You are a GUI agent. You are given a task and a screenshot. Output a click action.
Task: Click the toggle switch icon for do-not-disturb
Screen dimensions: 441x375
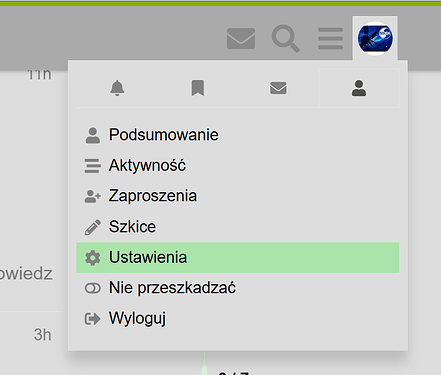coord(92,288)
